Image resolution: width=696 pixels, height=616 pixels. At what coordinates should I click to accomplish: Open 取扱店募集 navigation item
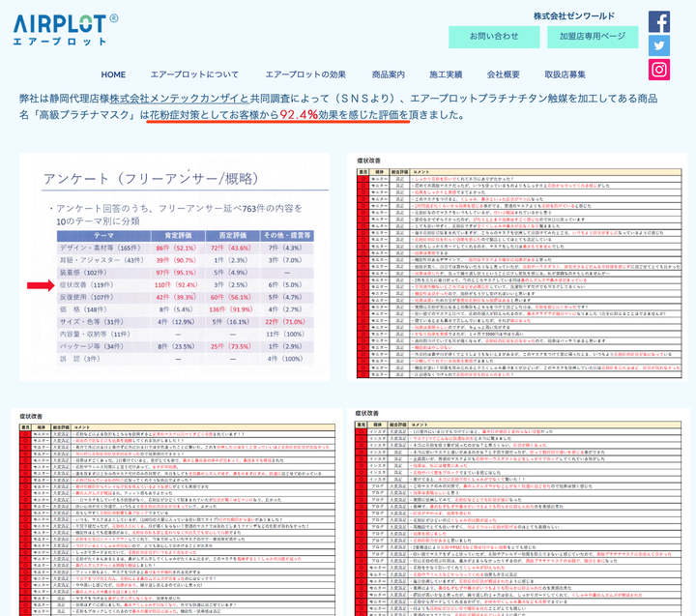[x=565, y=74]
